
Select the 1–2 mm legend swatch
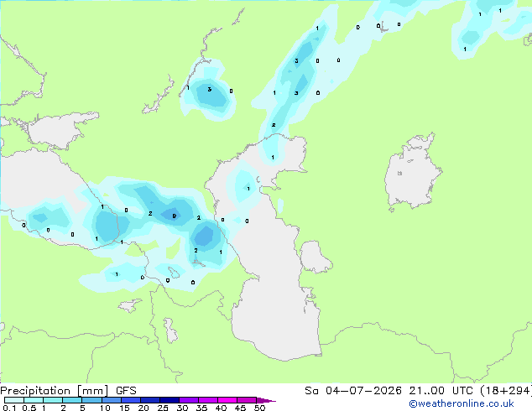53,400
